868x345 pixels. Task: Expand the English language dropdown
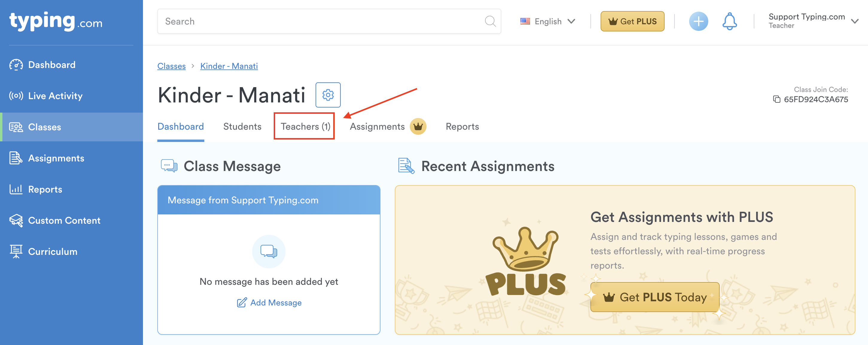point(548,22)
